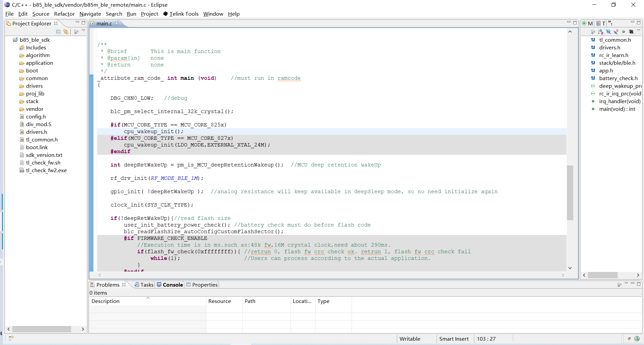The height and width of the screenshot is (345, 644).
Task: Collapse all in Project Explorer
Action: click(x=58, y=32)
